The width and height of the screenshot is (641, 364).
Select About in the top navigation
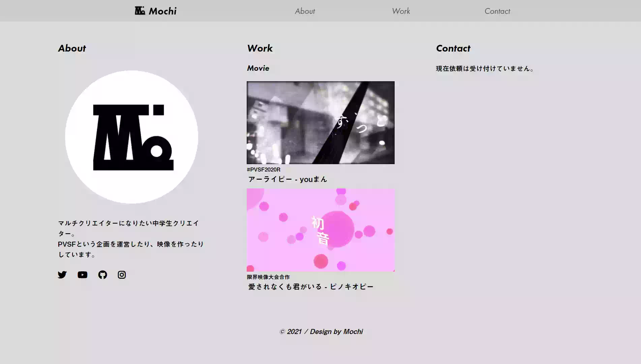tap(305, 11)
